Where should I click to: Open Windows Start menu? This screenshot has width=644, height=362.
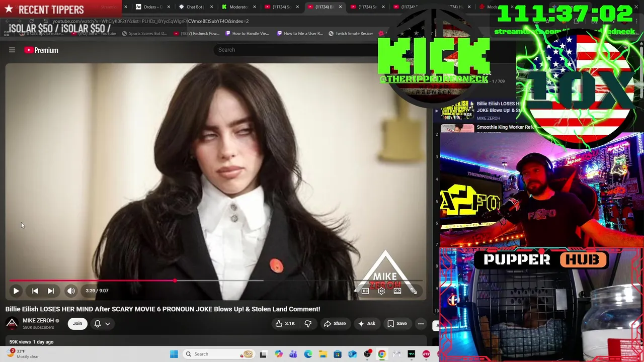click(174, 354)
